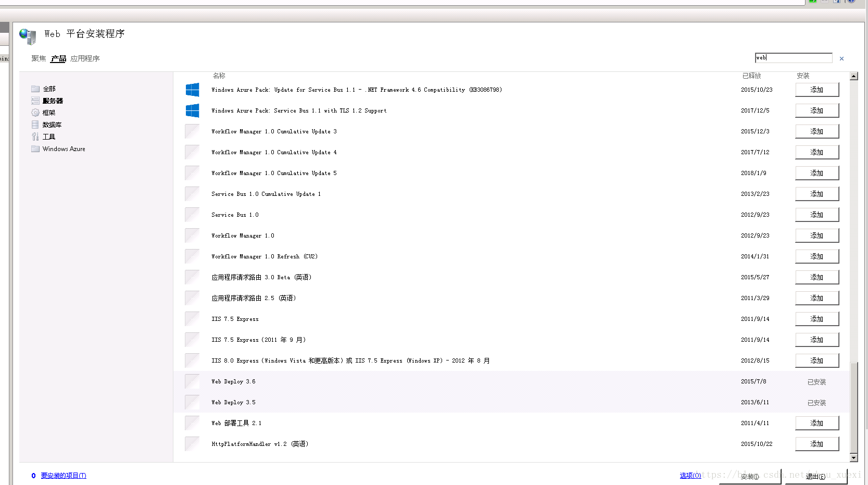
Task: Add IIS 7.5 Express (2011 年 9 月)
Action: 817,340
